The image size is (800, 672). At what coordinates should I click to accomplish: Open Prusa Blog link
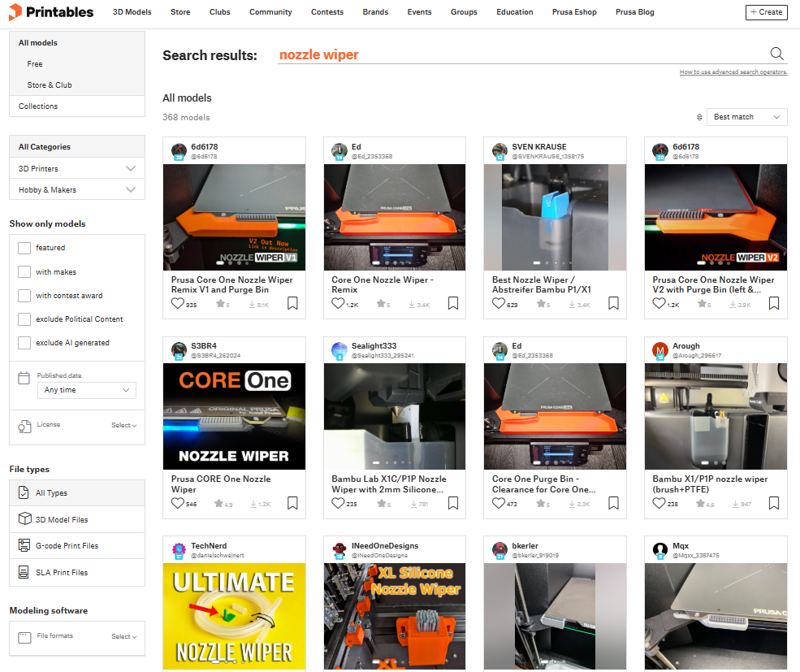[x=634, y=11]
